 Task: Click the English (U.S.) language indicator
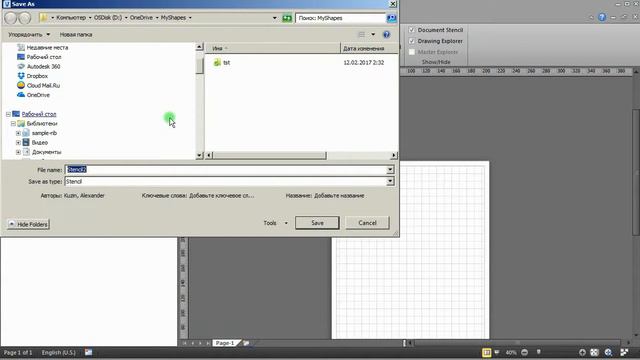(x=58, y=352)
